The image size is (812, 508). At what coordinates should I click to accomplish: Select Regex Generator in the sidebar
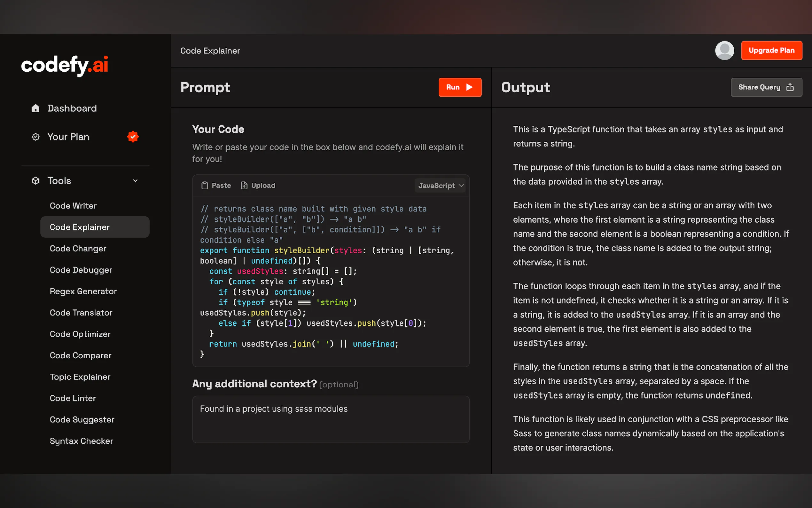pyautogui.click(x=83, y=291)
